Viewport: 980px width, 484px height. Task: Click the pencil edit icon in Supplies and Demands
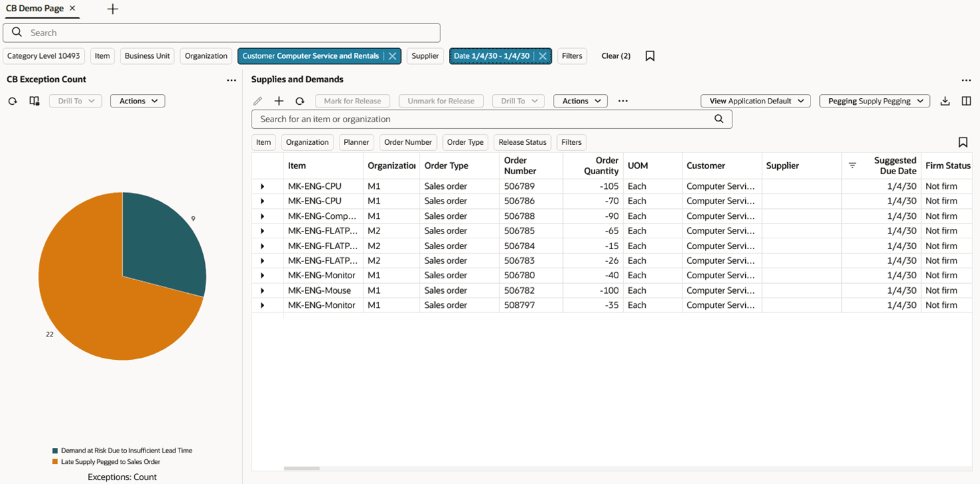pos(258,101)
